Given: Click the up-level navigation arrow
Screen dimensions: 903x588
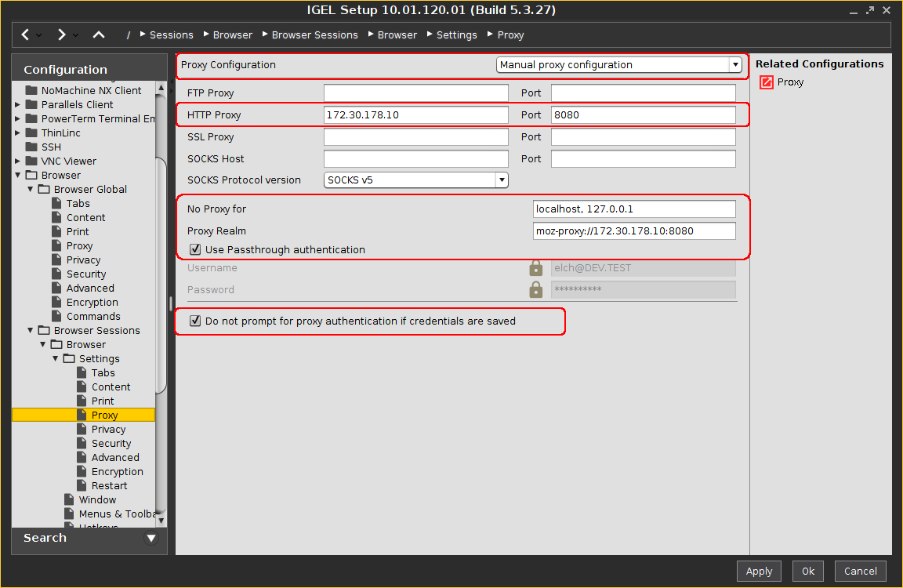Looking at the screenshot, I should click(98, 34).
